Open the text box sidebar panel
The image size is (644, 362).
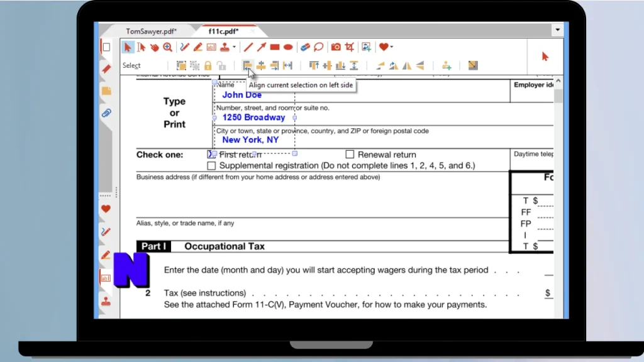click(106, 278)
